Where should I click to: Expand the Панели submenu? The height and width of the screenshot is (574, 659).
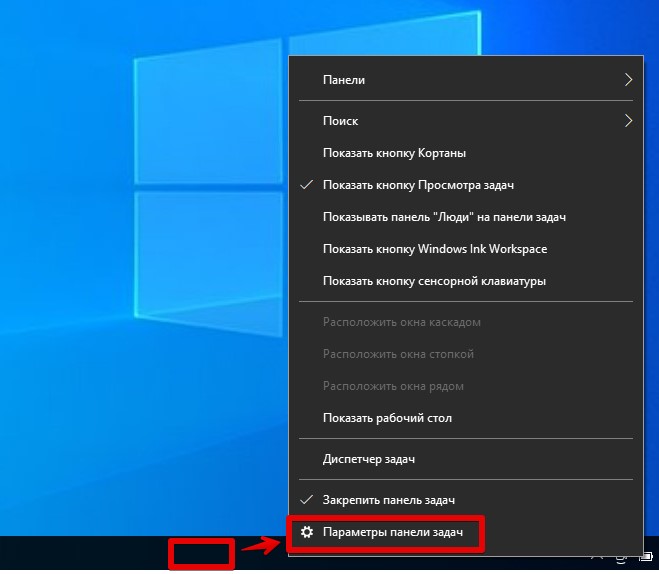point(466,80)
